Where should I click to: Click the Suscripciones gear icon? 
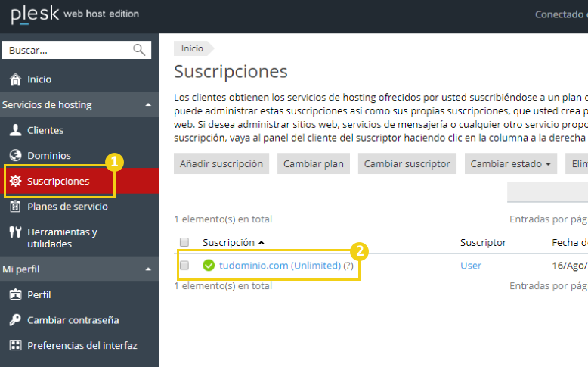[15, 181]
